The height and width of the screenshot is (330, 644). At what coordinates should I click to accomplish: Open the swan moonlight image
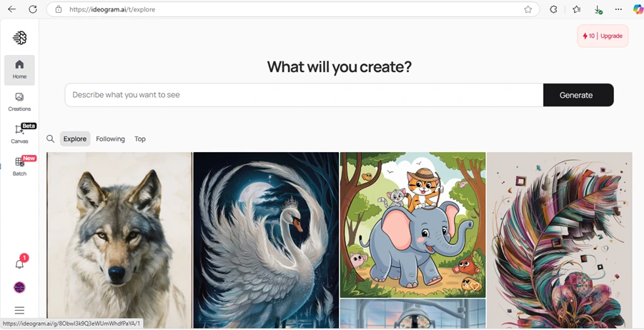[266, 240]
